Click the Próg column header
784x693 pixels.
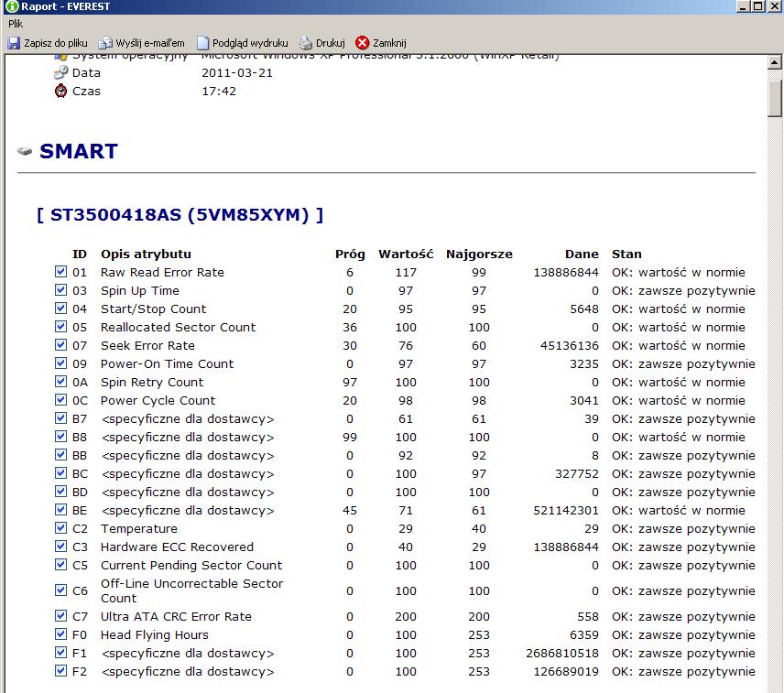click(350, 254)
